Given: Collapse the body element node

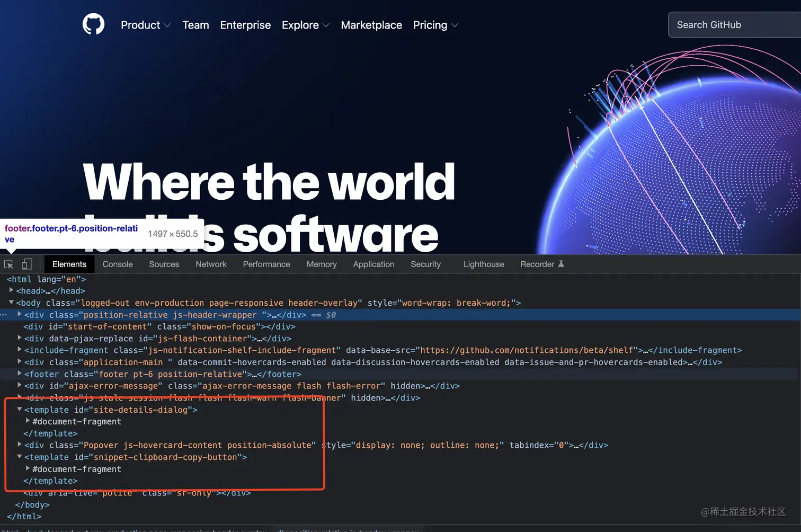Looking at the screenshot, I should [x=11, y=303].
